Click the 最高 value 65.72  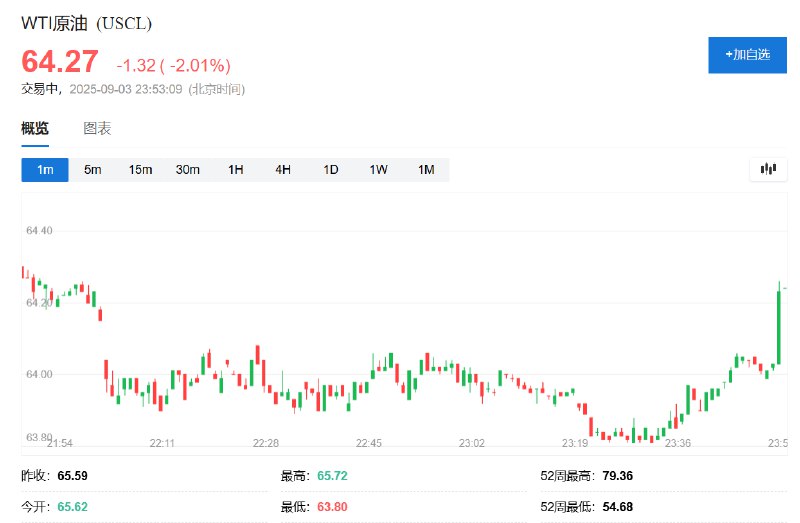pos(332,476)
